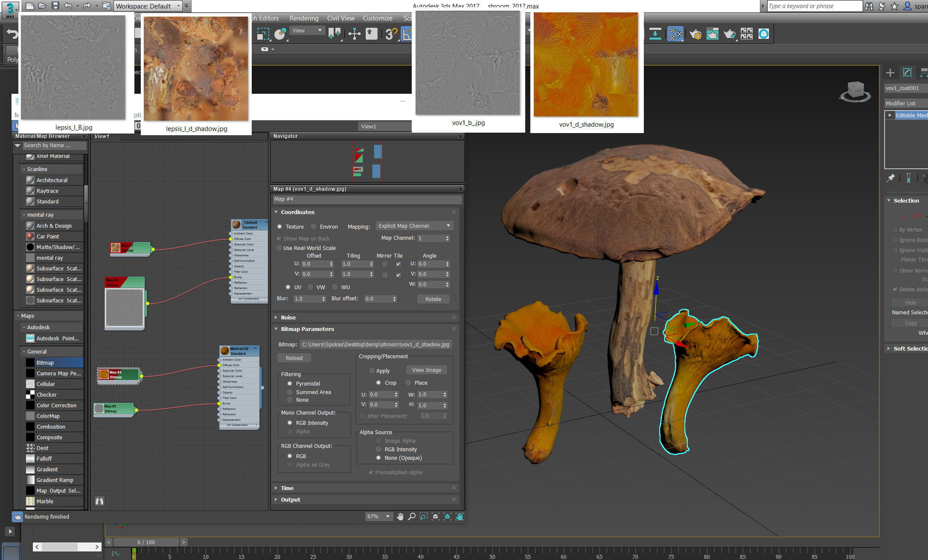The height and width of the screenshot is (560, 928).
Task: Click the Set Project Folder icon
Action: click(x=106, y=6)
